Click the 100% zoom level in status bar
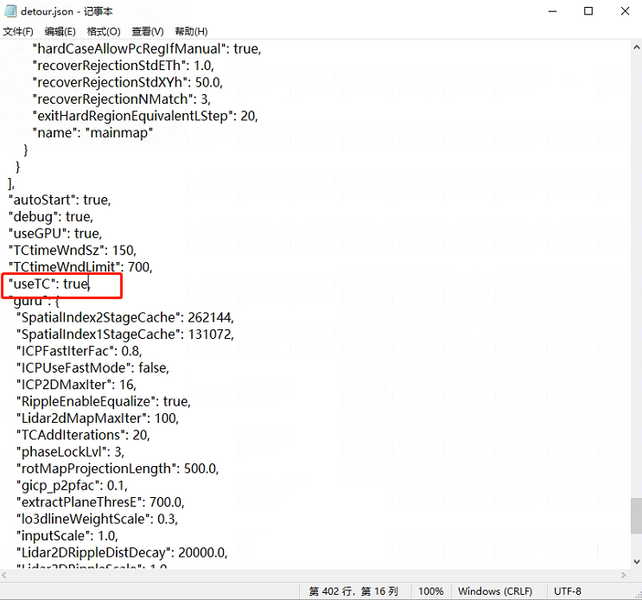Viewport: 642px width, 600px height. 431,591
